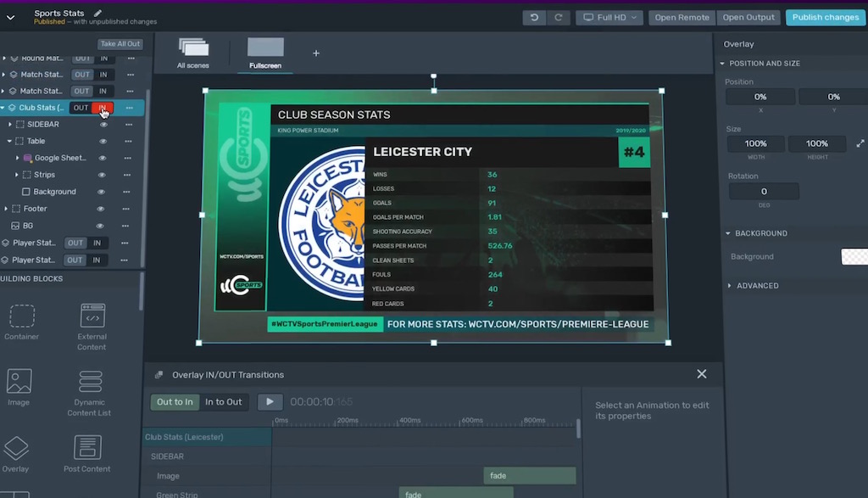The height and width of the screenshot is (498, 868).
Task: Edit the Sports Stats title with pencil icon
Action: coord(97,13)
